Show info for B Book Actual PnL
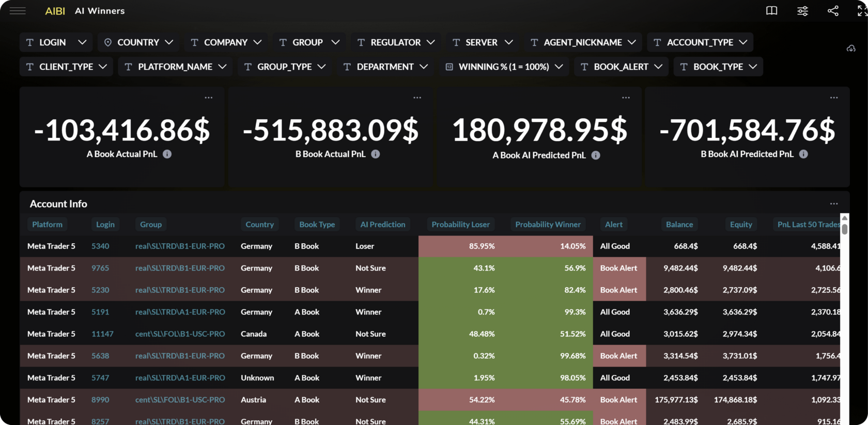The height and width of the screenshot is (425, 868). click(376, 154)
